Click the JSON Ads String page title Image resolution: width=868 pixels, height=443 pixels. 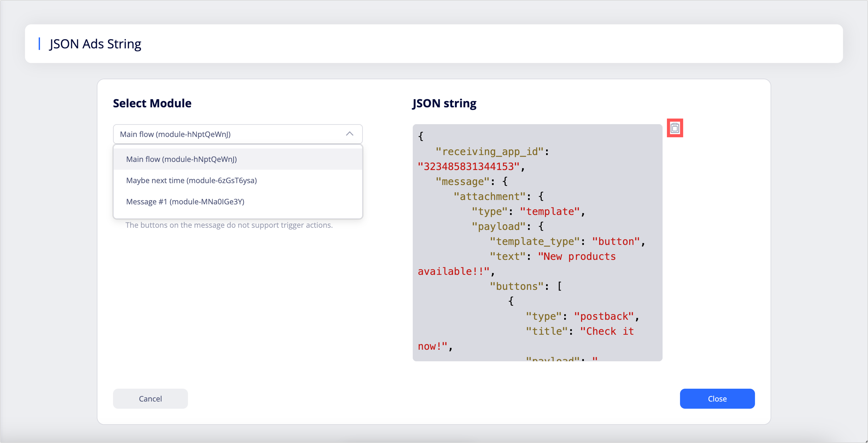tap(95, 44)
